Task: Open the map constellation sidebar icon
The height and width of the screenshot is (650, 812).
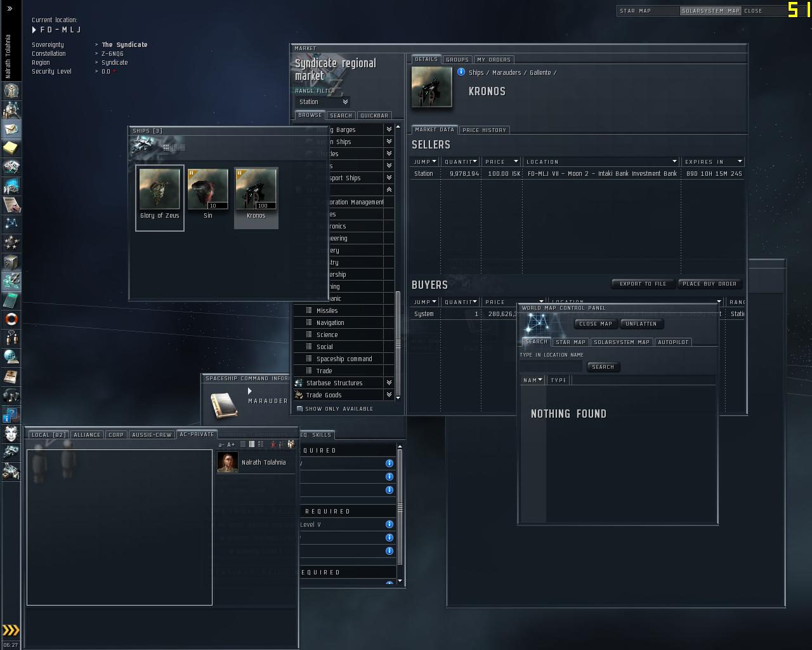Action: (x=11, y=224)
